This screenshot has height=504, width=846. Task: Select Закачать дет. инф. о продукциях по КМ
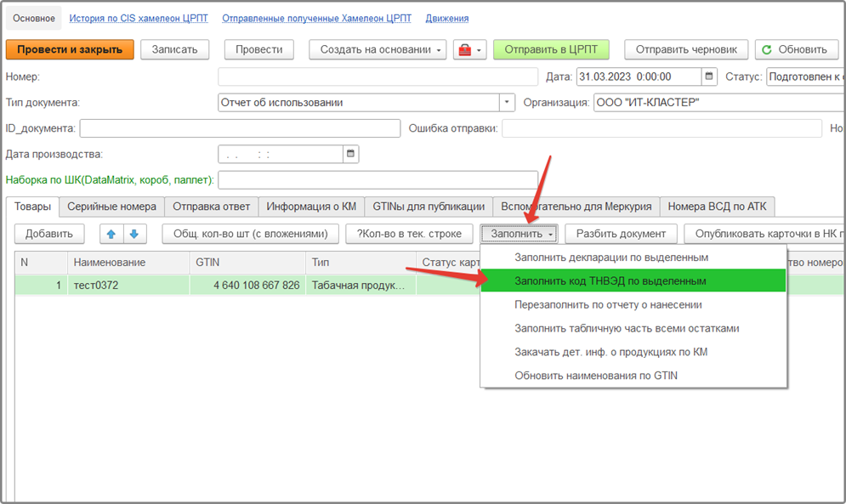633,352
